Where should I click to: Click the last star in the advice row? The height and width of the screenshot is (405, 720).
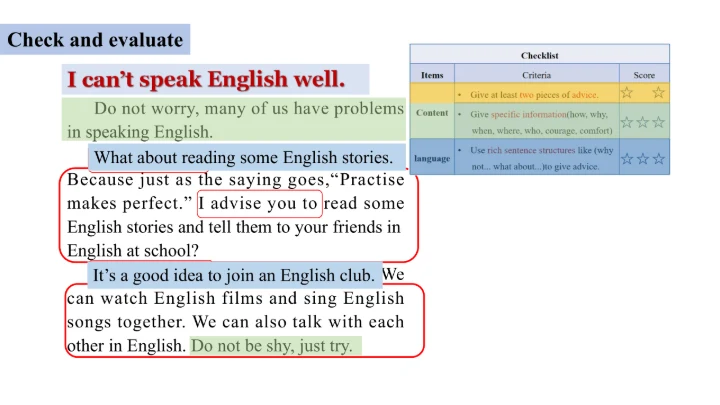658,93
